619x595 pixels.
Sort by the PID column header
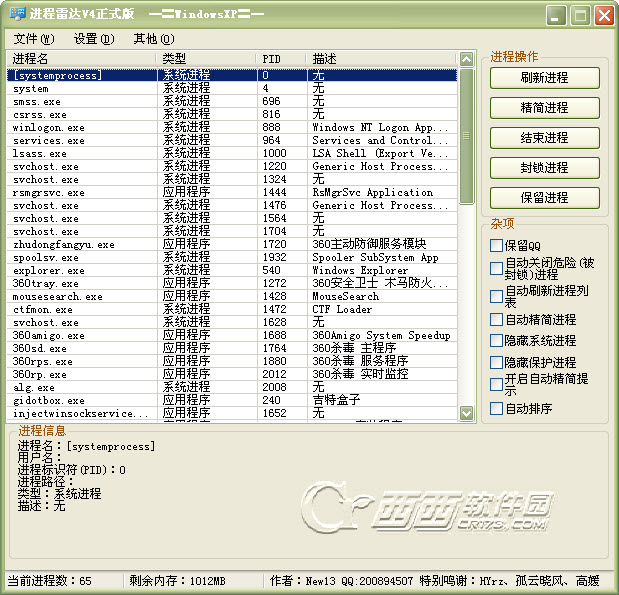pos(282,59)
